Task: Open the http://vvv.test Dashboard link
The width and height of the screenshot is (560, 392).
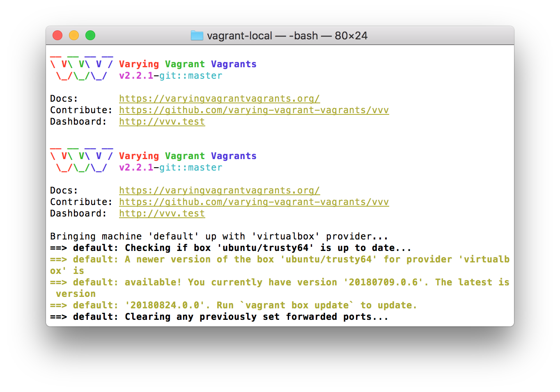Action: click(x=162, y=121)
